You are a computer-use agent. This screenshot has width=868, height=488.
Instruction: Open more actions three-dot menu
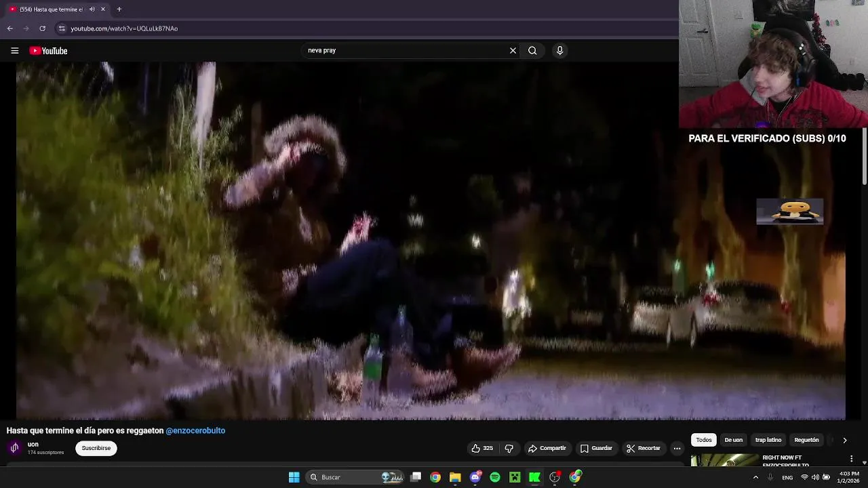[677, 448]
